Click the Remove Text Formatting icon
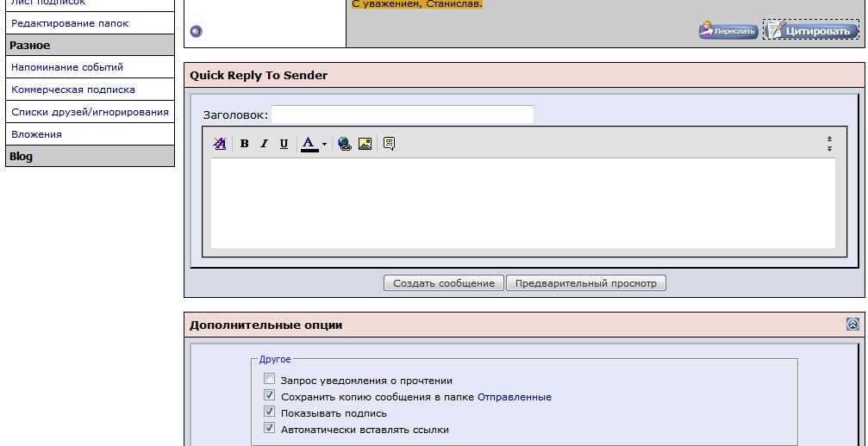Viewport: 868px width, 446px height. pyautogui.click(x=219, y=144)
